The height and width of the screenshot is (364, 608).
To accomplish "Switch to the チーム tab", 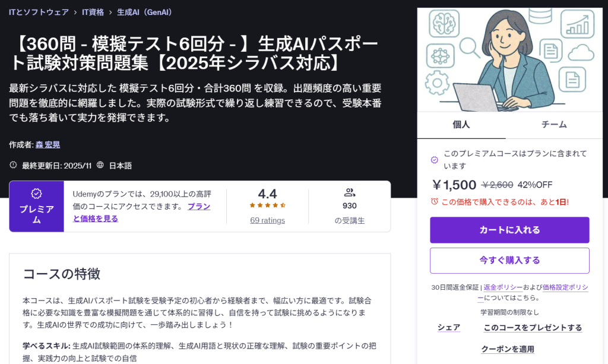I will coord(554,125).
